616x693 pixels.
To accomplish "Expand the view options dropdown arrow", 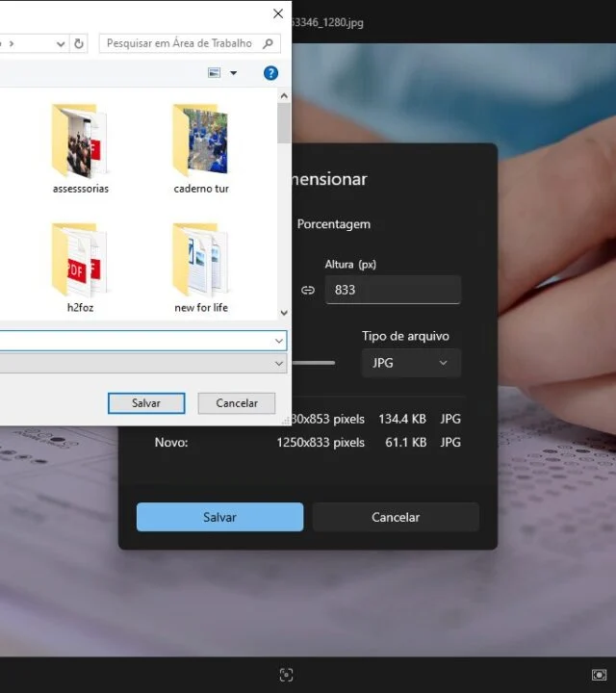I will (233, 73).
